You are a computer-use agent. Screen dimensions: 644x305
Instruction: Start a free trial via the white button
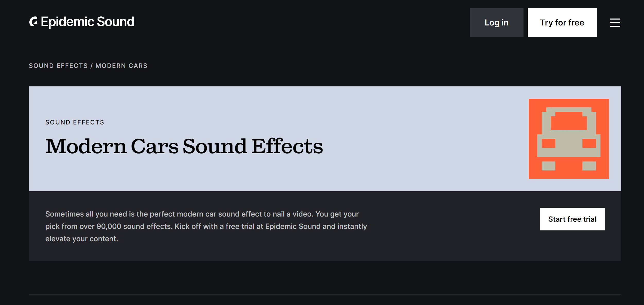[x=572, y=219]
